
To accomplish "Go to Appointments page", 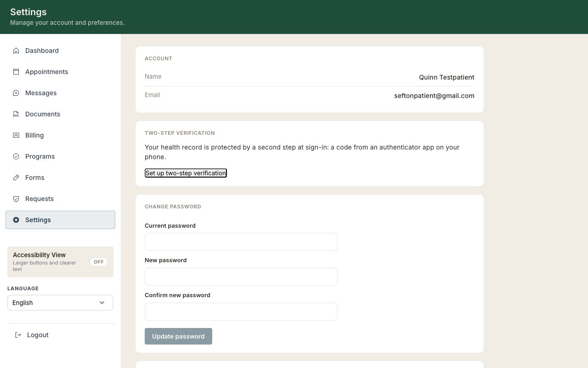I will click(60, 72).
